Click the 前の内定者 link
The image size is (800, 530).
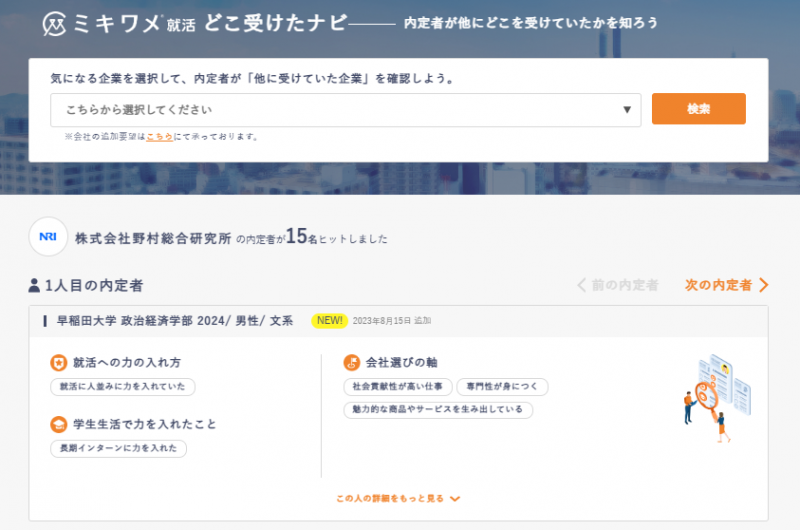click(x=617, y=285)
